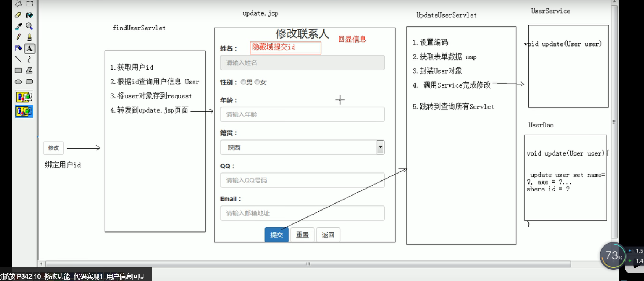
Task: Select the Brush tool
Action: pos(29,37)
